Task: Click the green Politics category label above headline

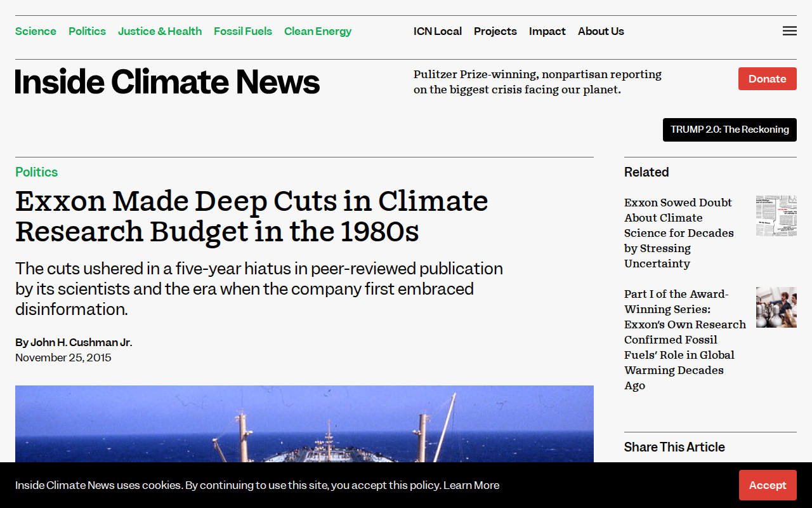Action: coord(36,172)
